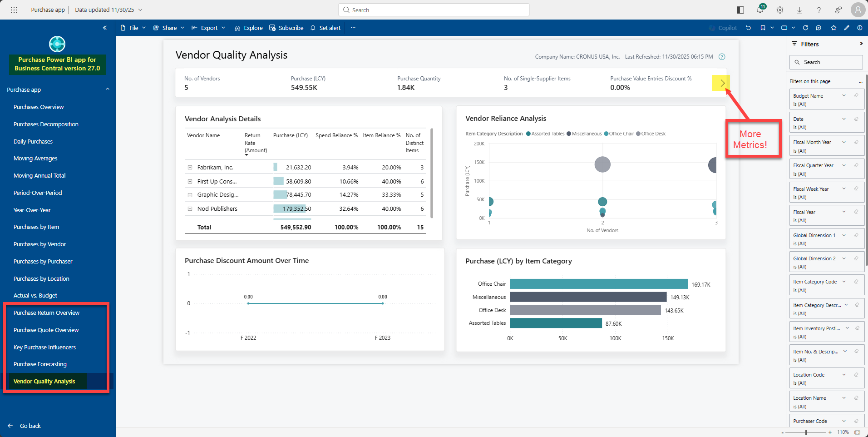Collapse the left navigation pane
Viewport: 868px width, 437px height.
105,28
